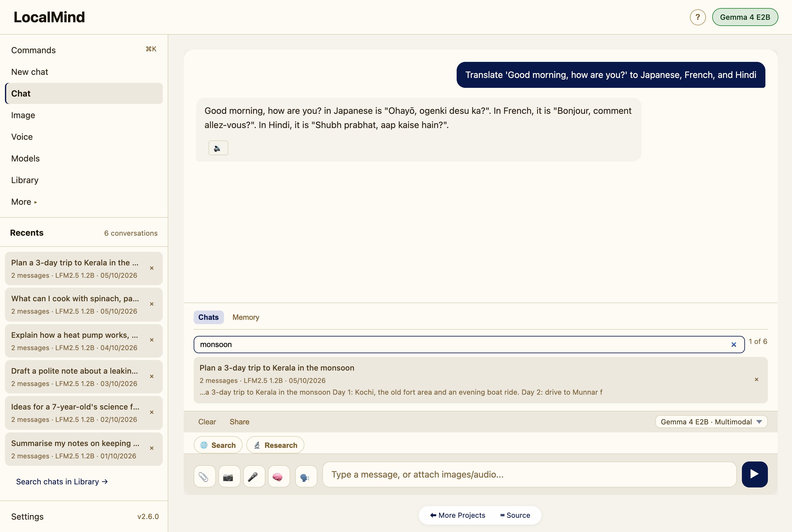Screen dimensions: 792x532
Task: Follow the Search chats in Library link
Action: [x=62, y=482]
